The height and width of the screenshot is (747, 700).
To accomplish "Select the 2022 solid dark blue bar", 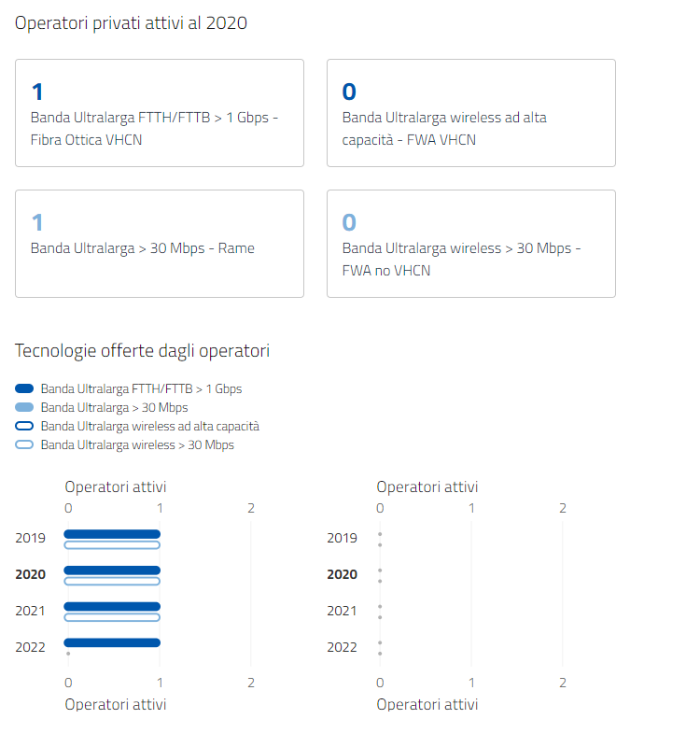I will (112, 642).
